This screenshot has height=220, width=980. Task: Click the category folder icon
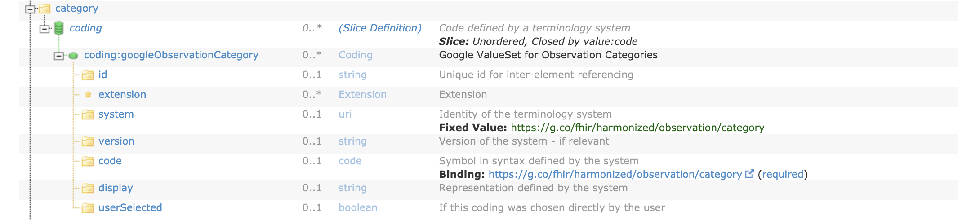45,9
